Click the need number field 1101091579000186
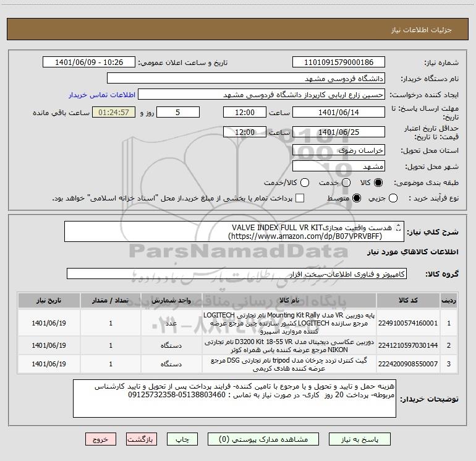 coord(339,62)
